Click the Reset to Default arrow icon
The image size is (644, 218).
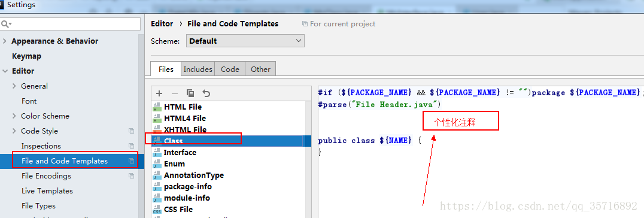coord(206,93)
